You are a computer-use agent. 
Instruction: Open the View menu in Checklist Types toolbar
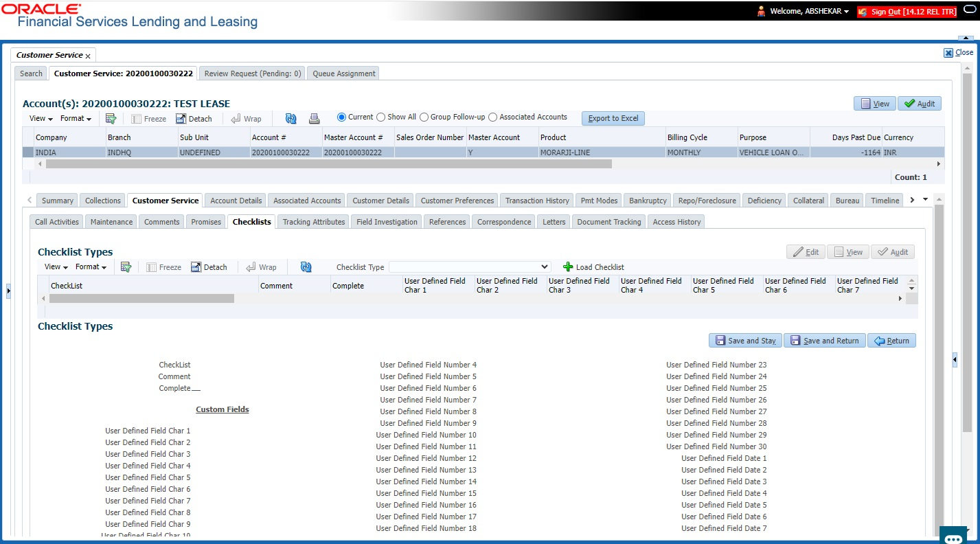point(56,267)
